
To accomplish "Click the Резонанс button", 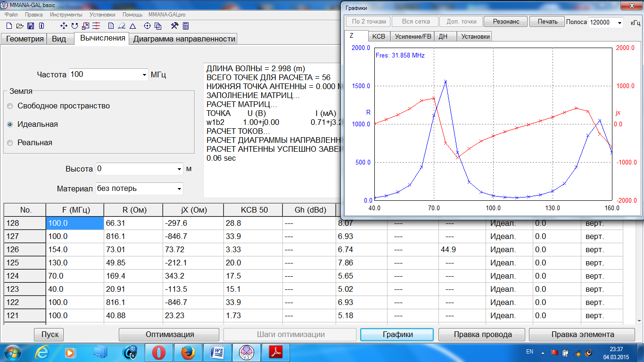I will coord(506,22).
